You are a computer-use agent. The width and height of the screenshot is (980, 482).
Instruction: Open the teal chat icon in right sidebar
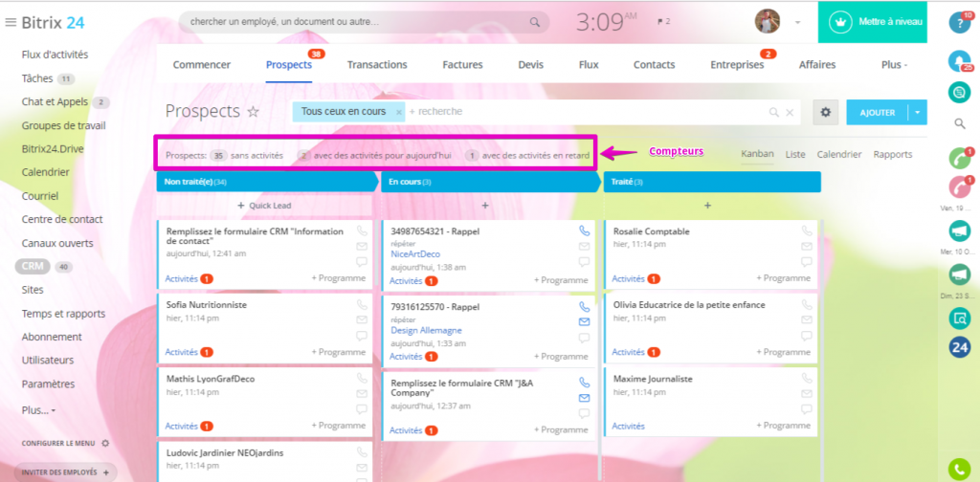959,93
